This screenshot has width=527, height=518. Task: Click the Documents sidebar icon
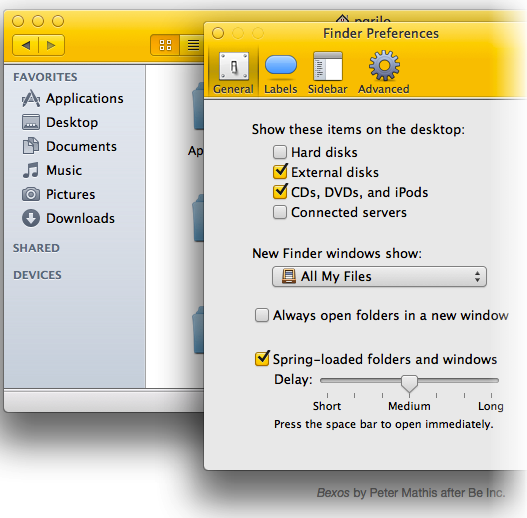(x=31, y=146)
